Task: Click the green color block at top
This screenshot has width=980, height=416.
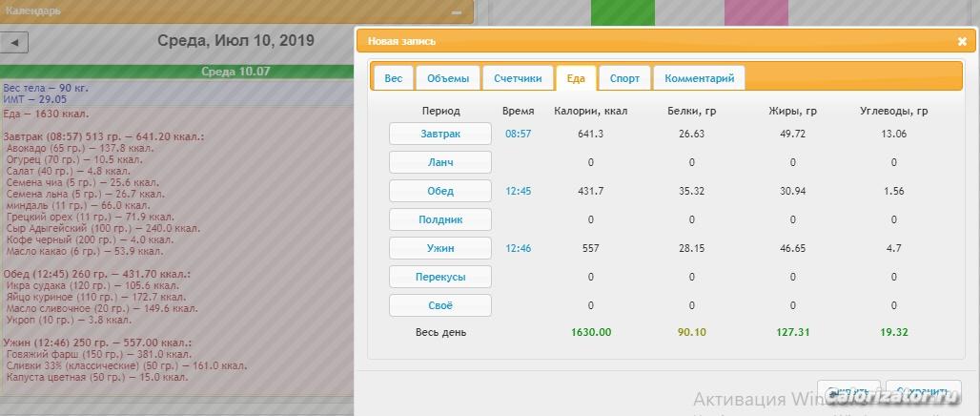Action: [623, 13]
